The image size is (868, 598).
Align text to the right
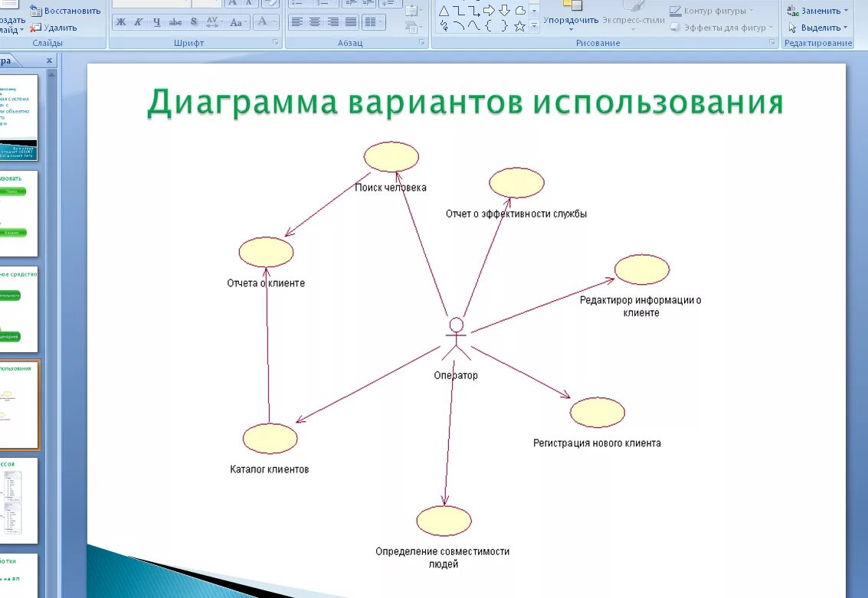click(332, 22)
